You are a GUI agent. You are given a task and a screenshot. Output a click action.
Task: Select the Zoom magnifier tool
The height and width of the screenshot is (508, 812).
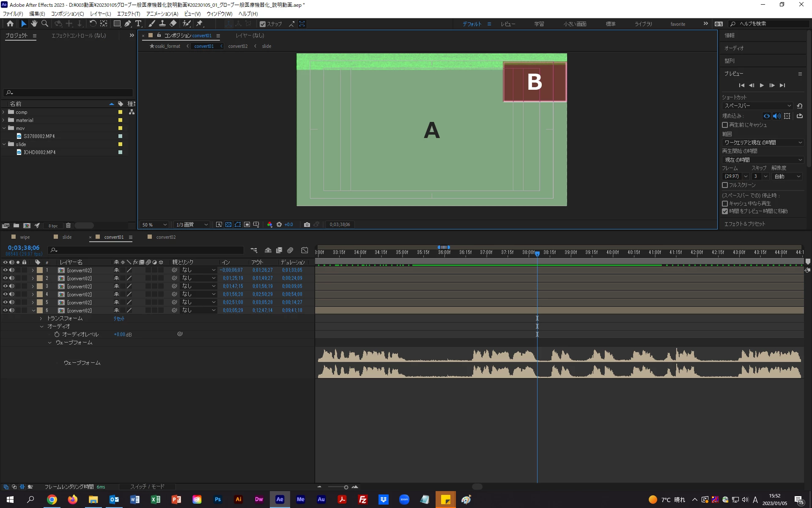[45, 24]
